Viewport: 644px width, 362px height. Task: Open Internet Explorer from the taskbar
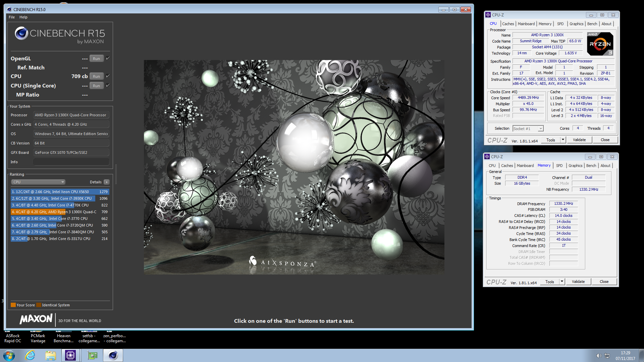pyautogui.click(x=30, y=355)
